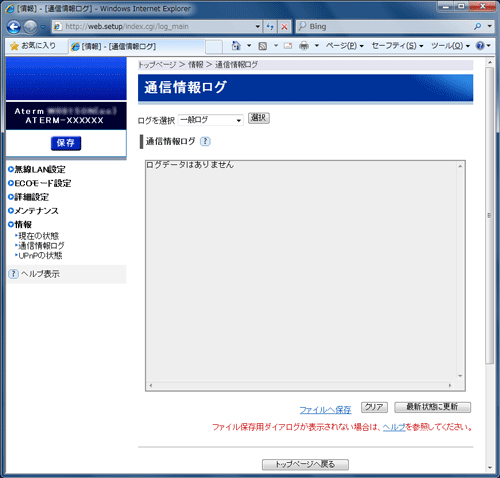The height and width of the screenshot is (478, 500).
Task: Open the セーフティ(S) menu
Action: [x=397, y=46]
